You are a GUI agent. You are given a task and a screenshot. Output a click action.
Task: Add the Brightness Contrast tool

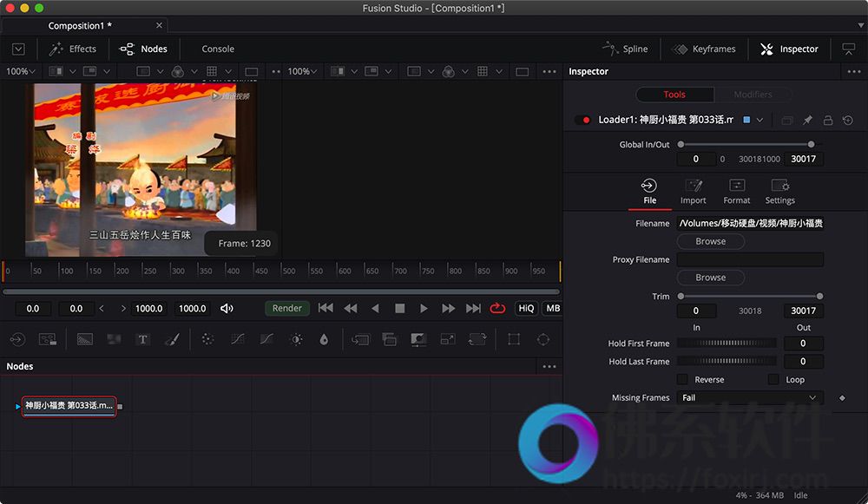pyautogui.click(x=296, y=339)
